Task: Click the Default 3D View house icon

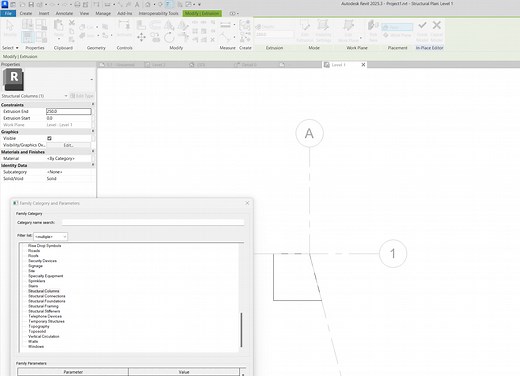Action: click(x=148, y=4)
